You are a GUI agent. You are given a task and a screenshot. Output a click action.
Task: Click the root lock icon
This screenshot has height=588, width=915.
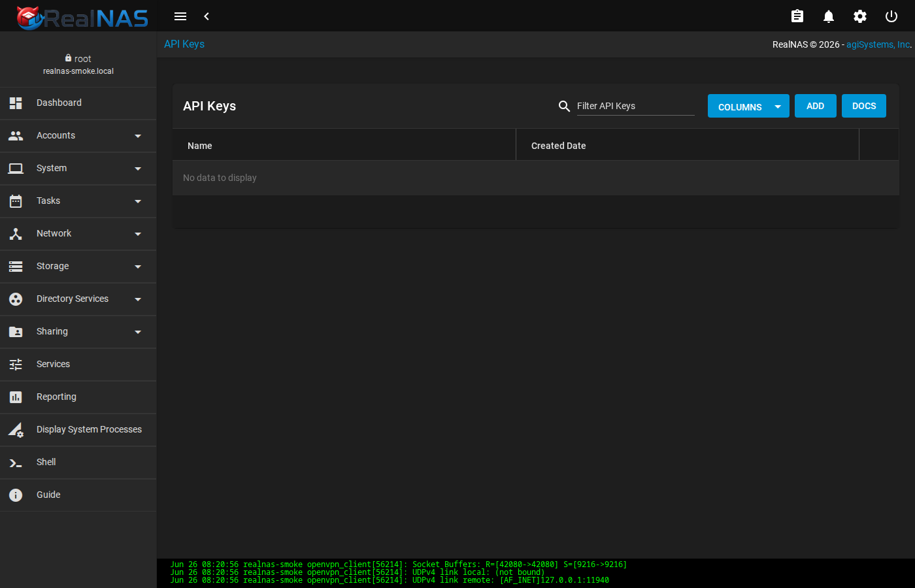pyautogui.click(x=68, y=58)
